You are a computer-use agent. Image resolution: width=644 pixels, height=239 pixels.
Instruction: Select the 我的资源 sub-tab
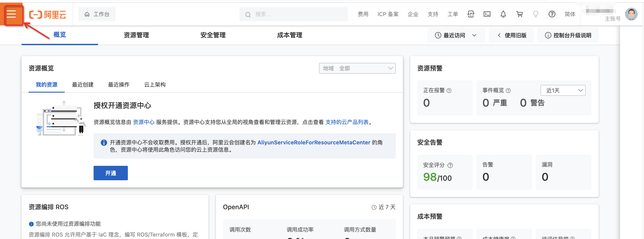[x=47, y=85]
